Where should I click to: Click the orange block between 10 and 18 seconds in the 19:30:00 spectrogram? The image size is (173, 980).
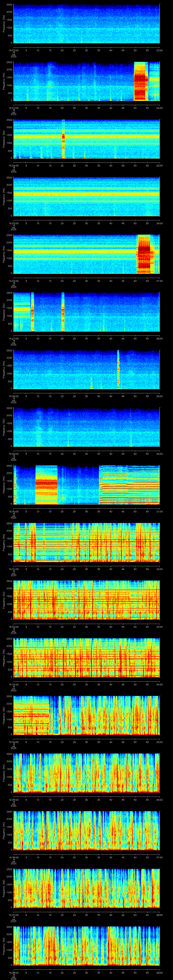tap(46, 485)
